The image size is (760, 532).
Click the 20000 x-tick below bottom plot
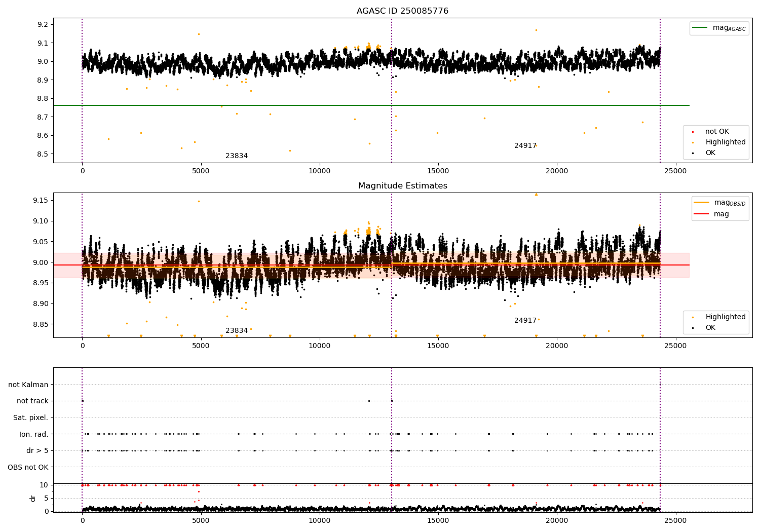click(557, 521)
